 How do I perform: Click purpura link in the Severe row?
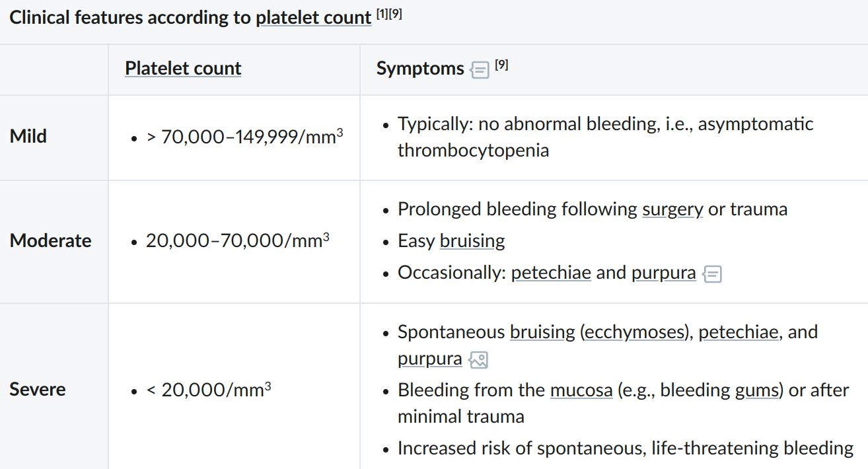429,359
